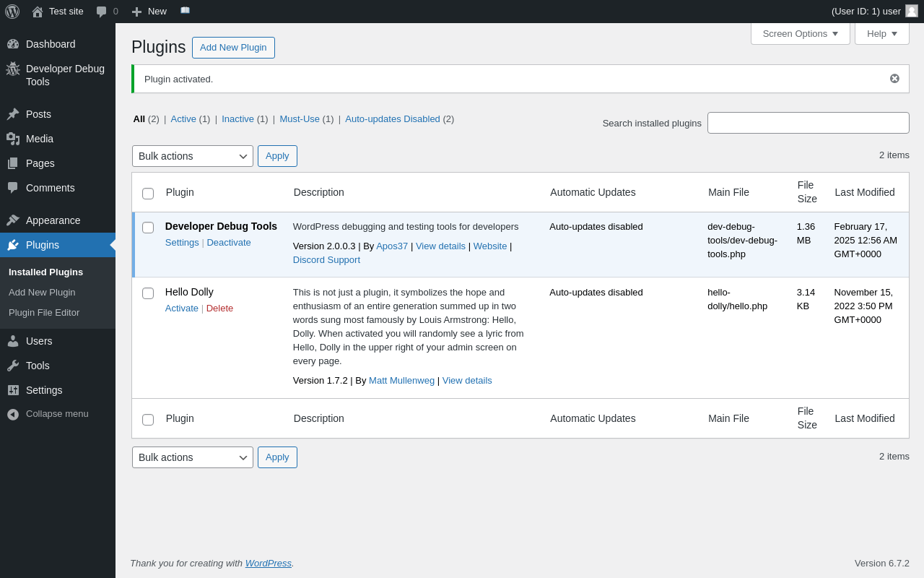Filter plugins by Inactive

click(x=237, y=119)
